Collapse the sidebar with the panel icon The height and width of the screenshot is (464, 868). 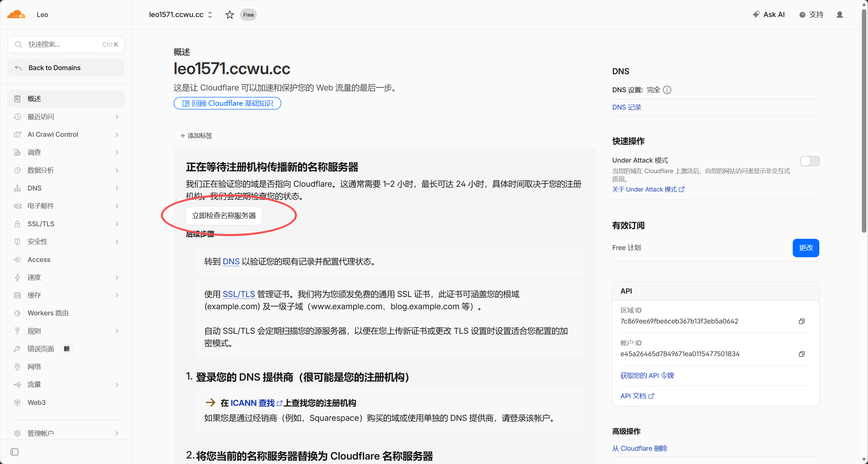coord(14,452)
